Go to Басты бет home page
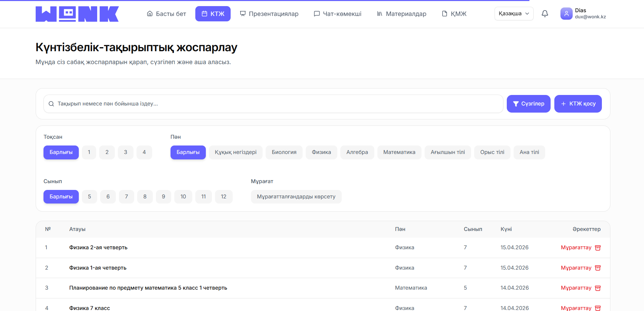Image resolution: width=644 pixels, height=311 pixels. coord(166,14)
